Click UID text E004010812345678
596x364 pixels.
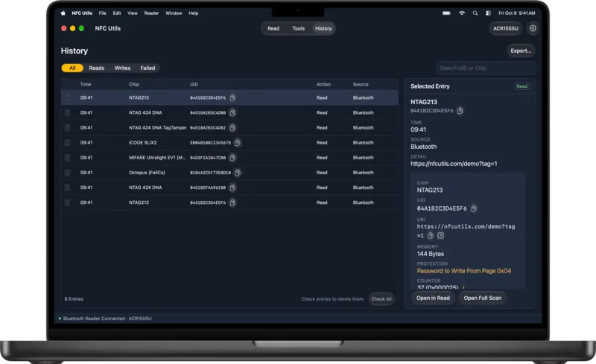210,142
